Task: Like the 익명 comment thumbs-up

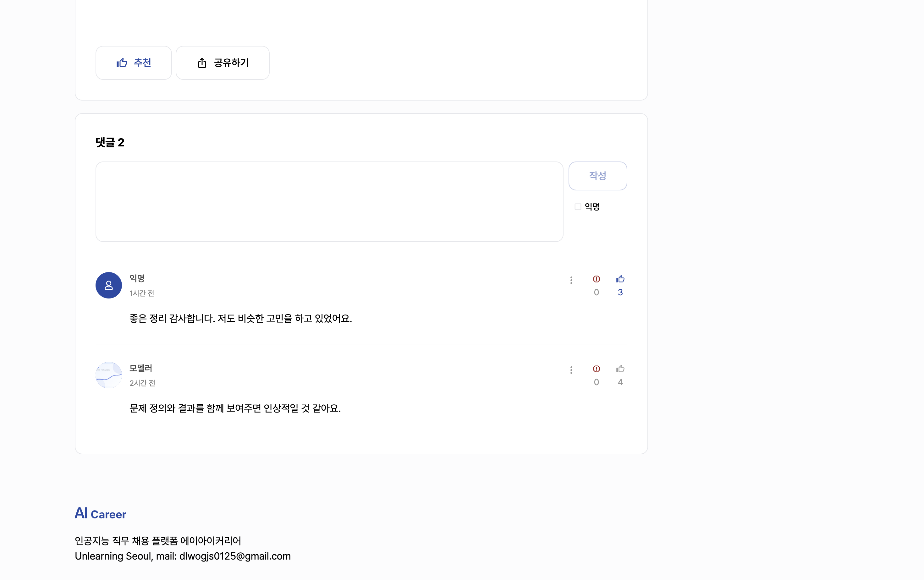Action: pyautogui.click(x=620, y=279)
